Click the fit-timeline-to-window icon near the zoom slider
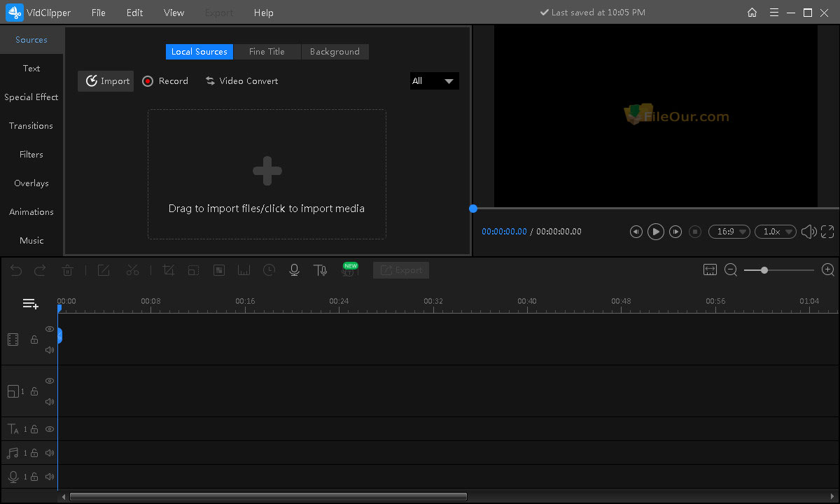840x504 pixels. click(x=710, y=269)
